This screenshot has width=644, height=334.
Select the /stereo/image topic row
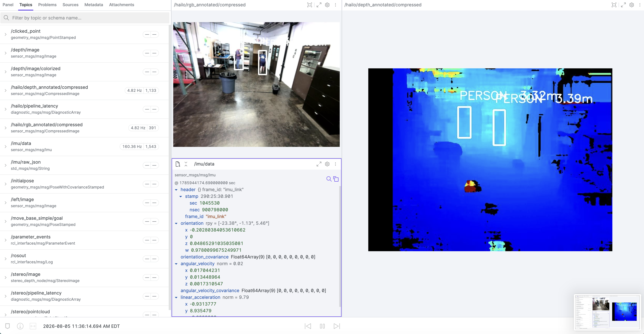(84, 277)
